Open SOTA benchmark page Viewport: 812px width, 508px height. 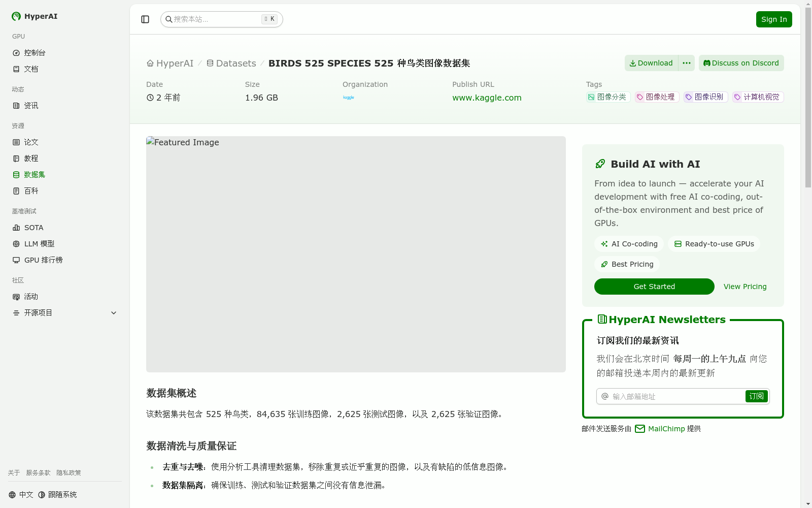point(65,228)
